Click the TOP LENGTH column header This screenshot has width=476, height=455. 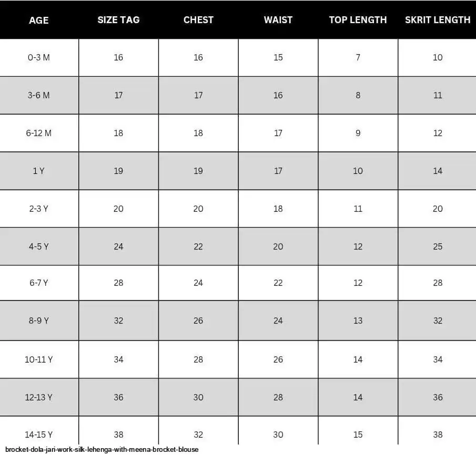pos(358,20)
